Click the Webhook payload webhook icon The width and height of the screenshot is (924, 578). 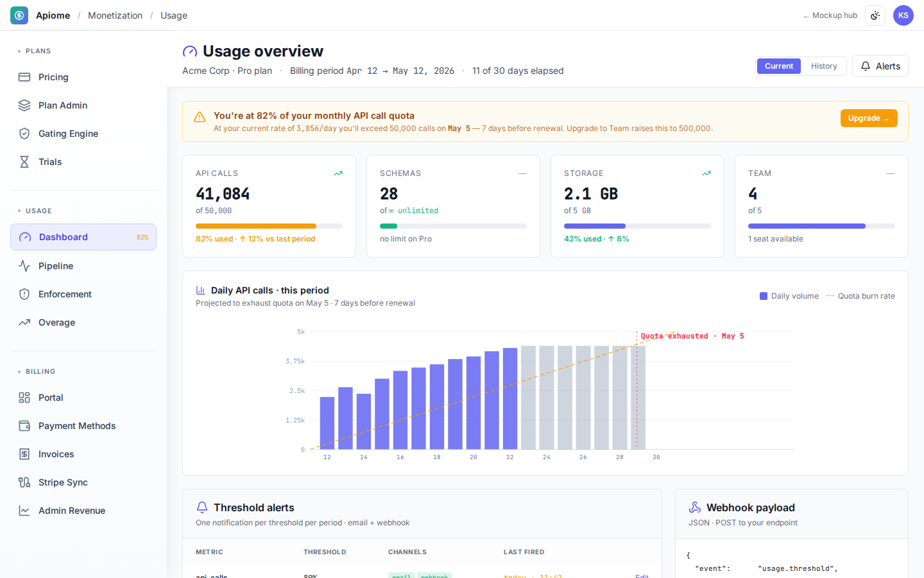[x=695, y=507]
